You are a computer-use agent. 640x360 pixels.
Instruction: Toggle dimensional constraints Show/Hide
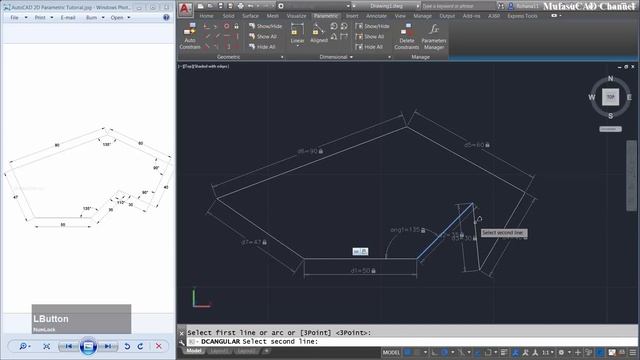tap(372, 26)
